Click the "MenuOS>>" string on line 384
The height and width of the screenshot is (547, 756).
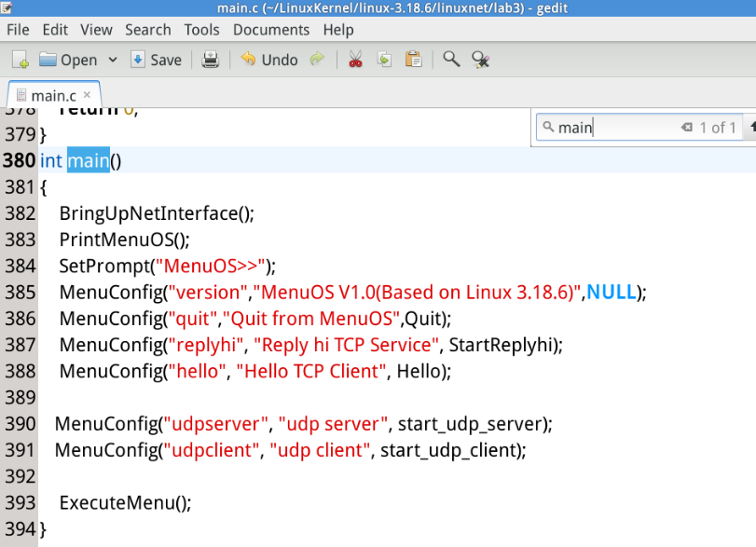211,266
